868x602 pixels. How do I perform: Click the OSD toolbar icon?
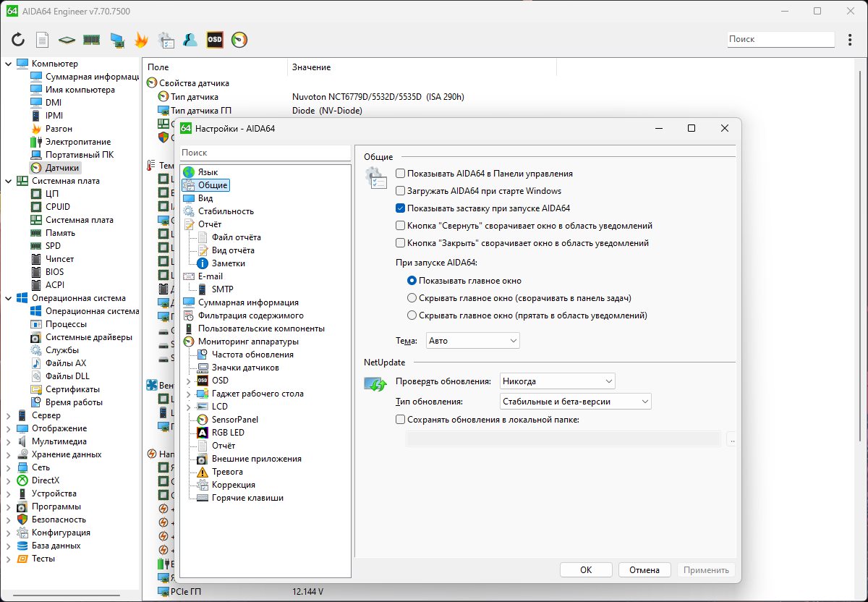tap(215, 40)
